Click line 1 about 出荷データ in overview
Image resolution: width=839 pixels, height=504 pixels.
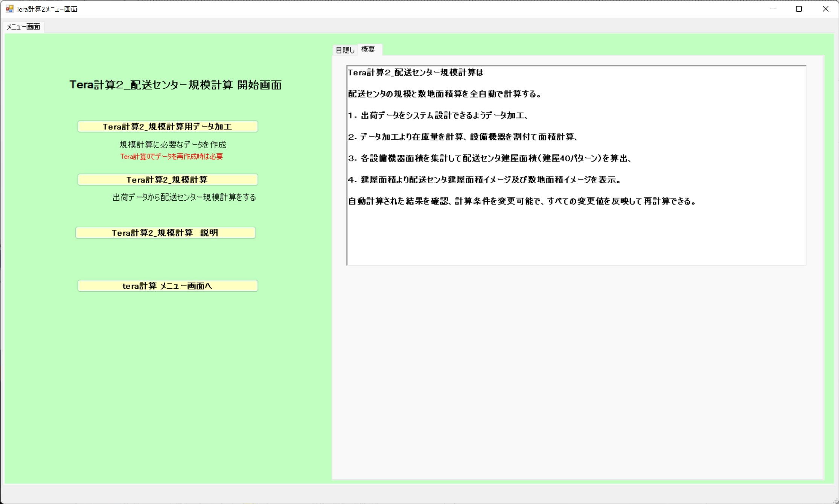point(438,116)
